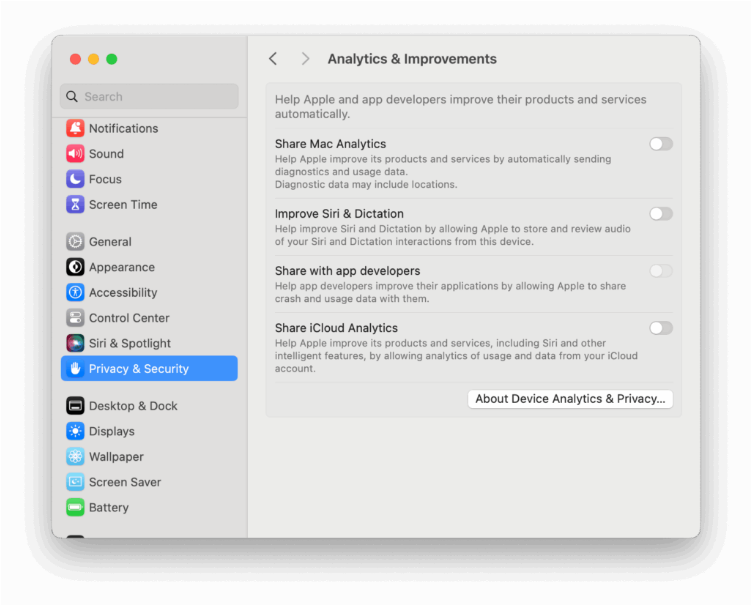Click the Battery icon

[x=75, y=508]
